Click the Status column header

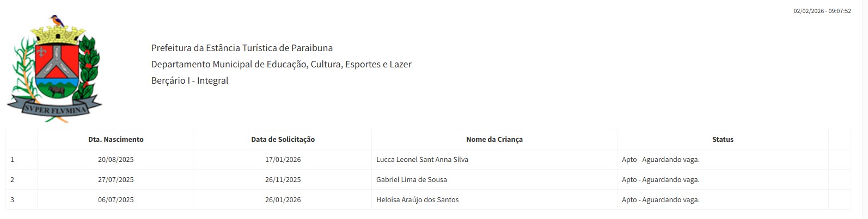pos(723,140)
